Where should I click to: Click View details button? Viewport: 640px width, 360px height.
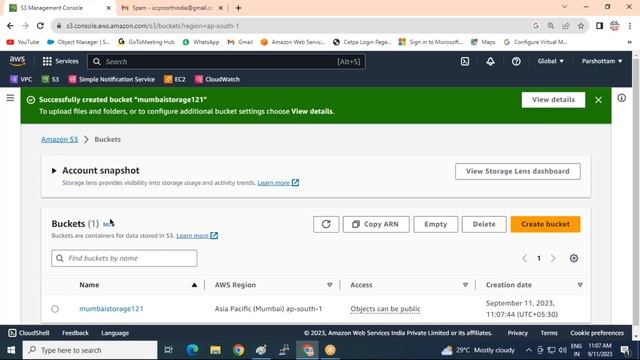[x=553, y=100]
